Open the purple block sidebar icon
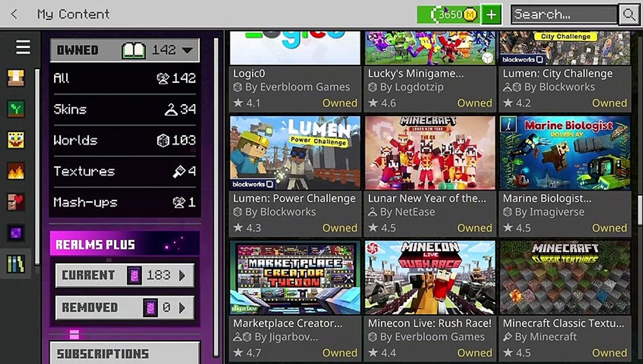The image size is (643, 364). point(16,233)
